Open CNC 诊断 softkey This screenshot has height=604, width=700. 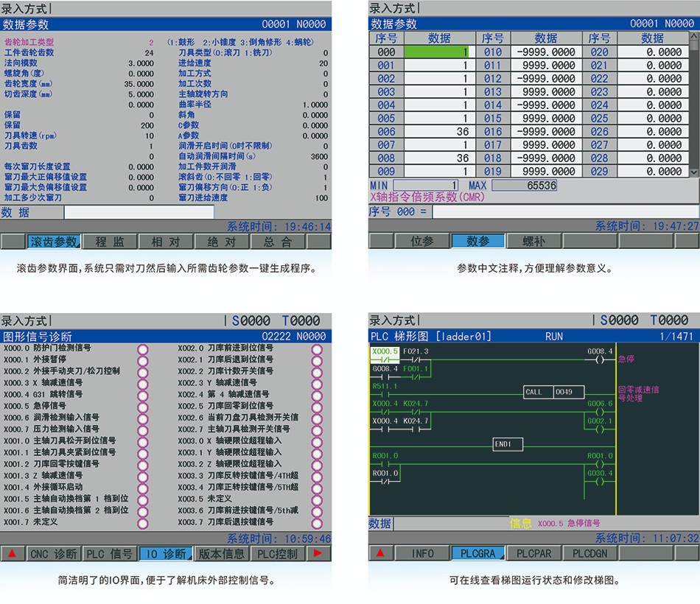54,554
